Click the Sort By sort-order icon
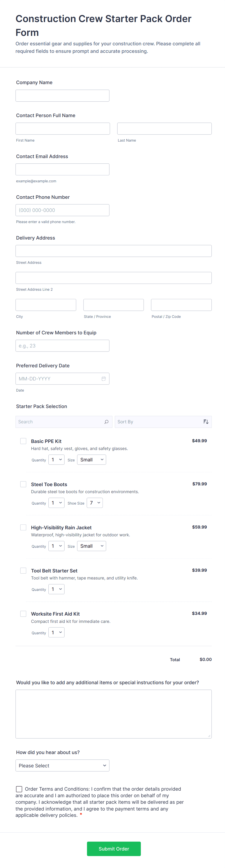Viewport: 225px width, 868px height. [x=206, y=422]
